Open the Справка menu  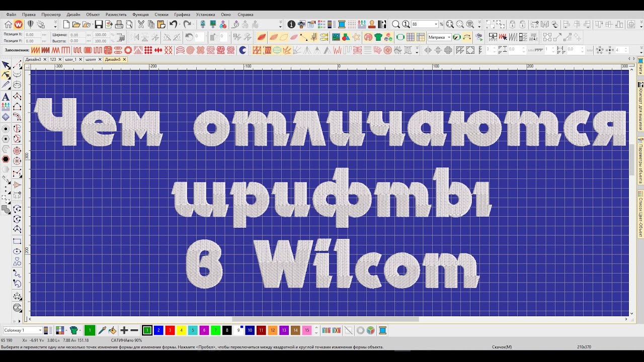coord(246,15)
